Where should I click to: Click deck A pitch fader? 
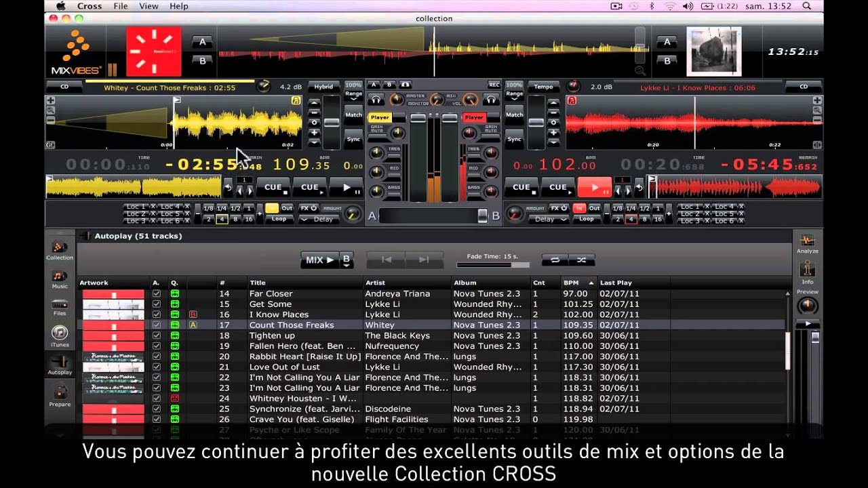click(332, 123)
